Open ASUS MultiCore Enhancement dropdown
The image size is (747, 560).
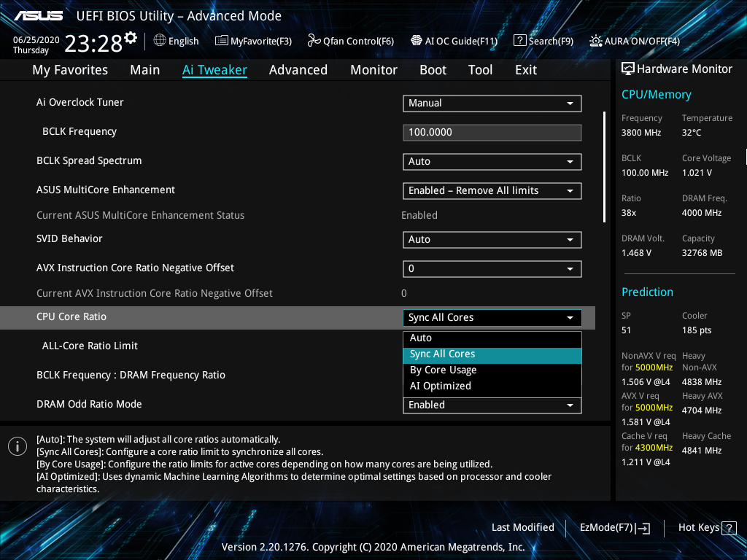click(x=492, y=190)
